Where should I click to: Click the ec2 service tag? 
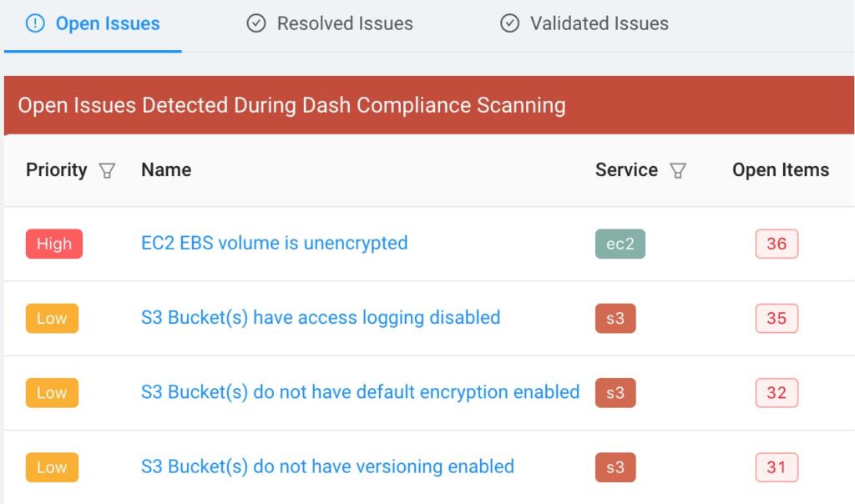pyautogui.click(x=620, y=244)
